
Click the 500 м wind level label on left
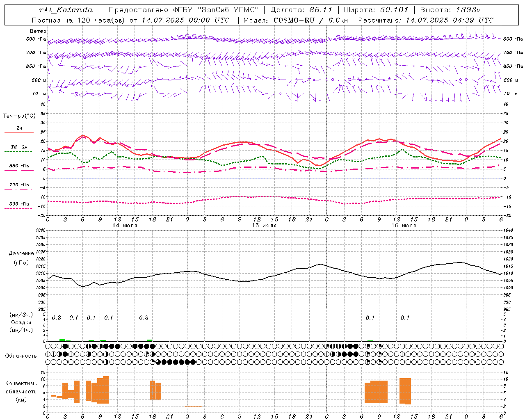tap(39, 80)
